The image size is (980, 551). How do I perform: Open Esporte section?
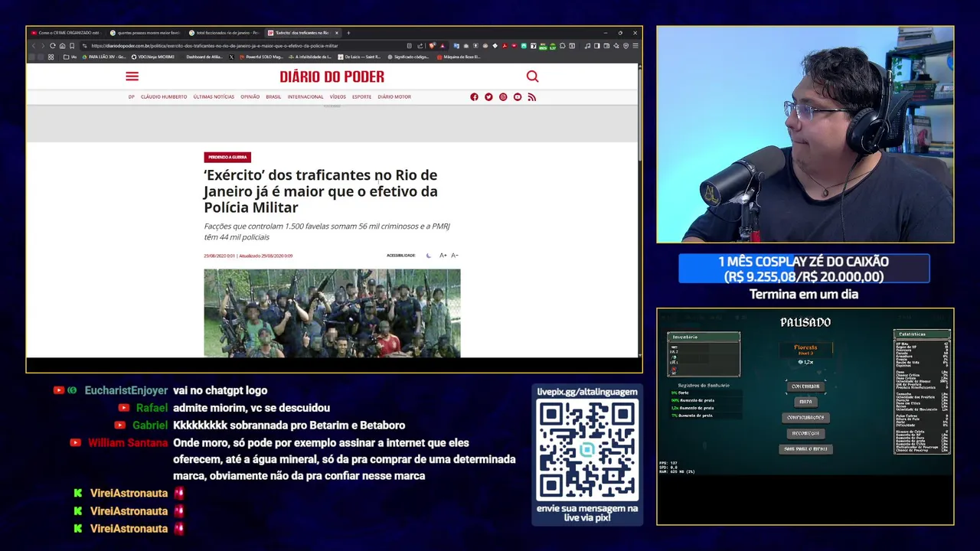[x=361, y=97]
